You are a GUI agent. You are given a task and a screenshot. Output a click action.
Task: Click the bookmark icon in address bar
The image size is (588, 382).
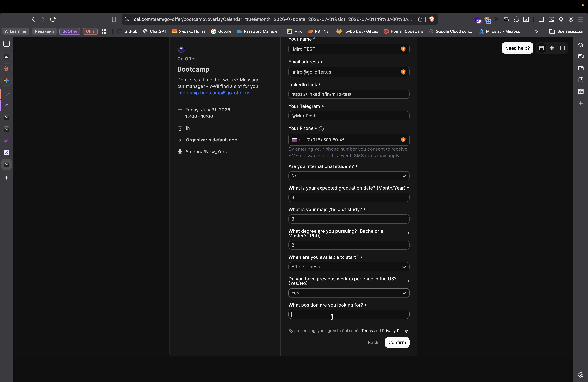pyautogui.click(x=114, y=19)
